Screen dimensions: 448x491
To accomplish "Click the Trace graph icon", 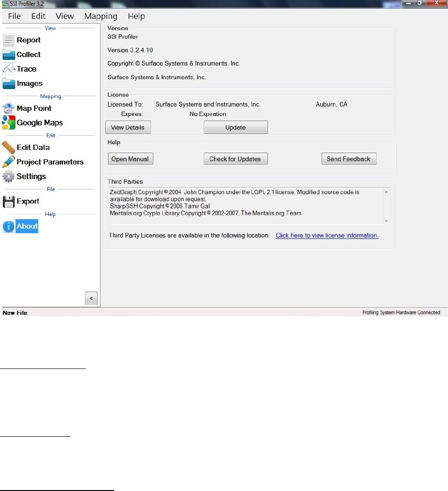I will 8,69.
